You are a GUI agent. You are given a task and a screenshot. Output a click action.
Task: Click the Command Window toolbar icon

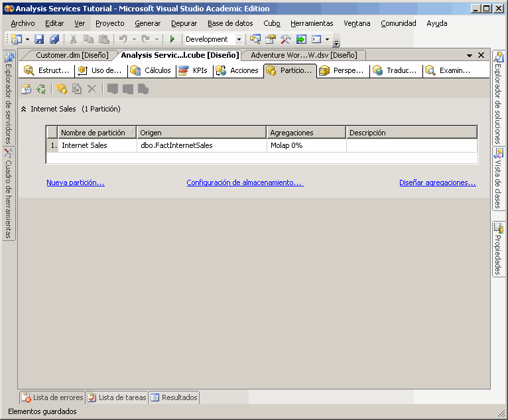click(x=316, y=39)
